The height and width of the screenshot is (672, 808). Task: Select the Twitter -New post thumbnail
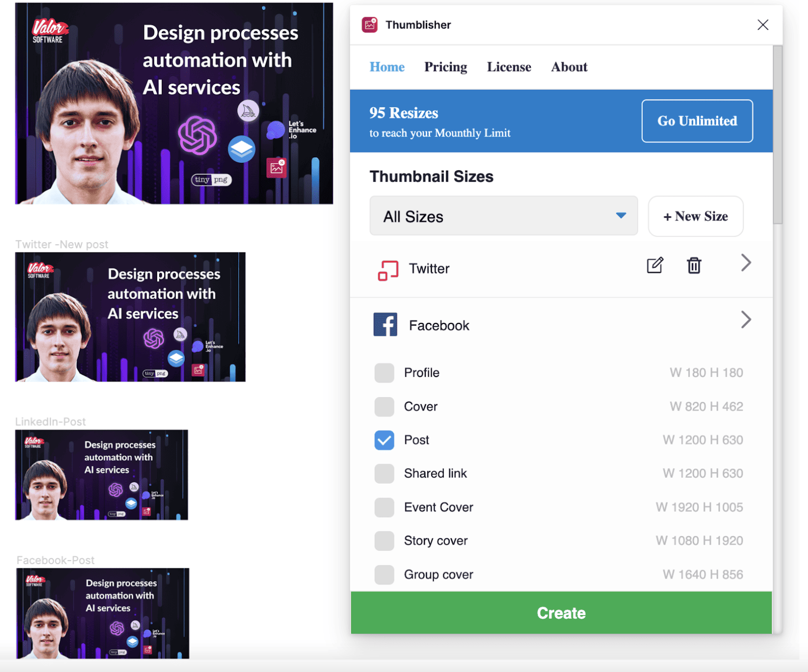pos(130,317)
